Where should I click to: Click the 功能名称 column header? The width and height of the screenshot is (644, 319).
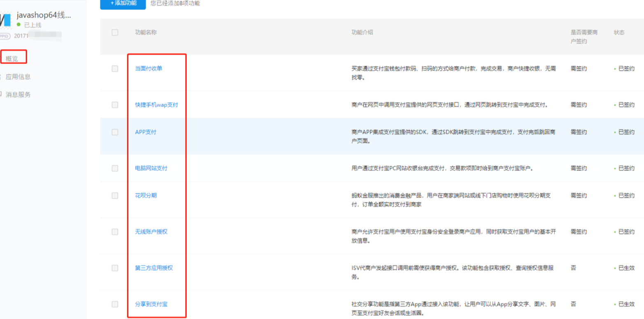pyautogui.click(x=146, y=32)
